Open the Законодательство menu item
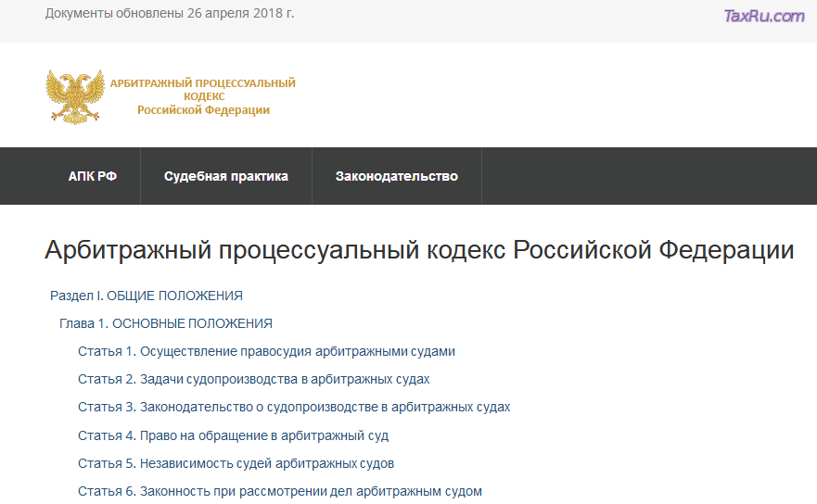This screenshot has width=817, height=504. click(x=397, y=176)
